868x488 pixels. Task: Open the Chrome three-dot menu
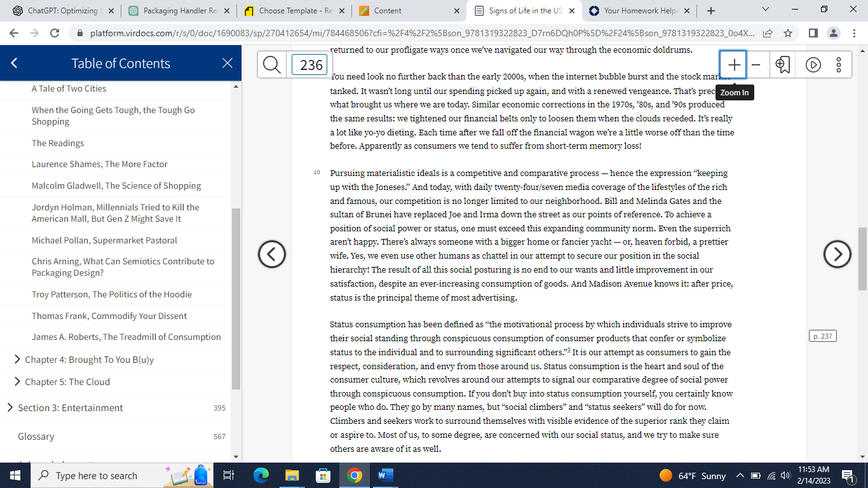[854, 33]
